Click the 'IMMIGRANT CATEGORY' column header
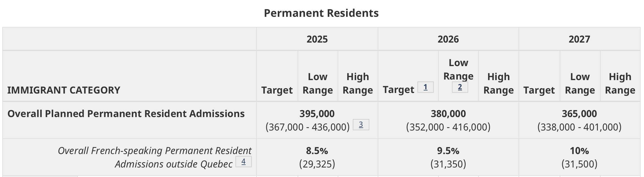Viewport: 644px width, 177px height. tap(64, 90)
